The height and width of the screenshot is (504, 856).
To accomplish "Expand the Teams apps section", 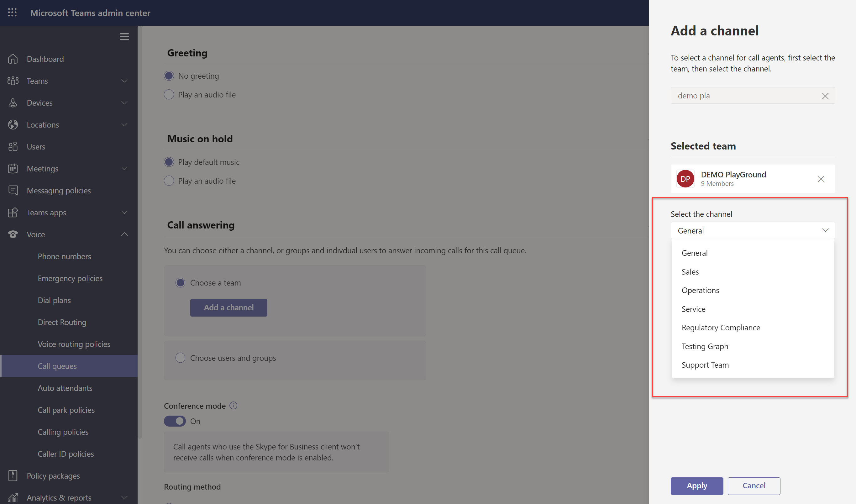I will click(124, 213).
